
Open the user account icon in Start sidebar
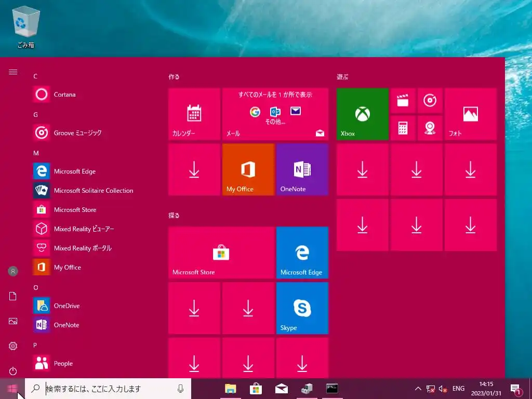pyautogui.click(x=13, y=271)
